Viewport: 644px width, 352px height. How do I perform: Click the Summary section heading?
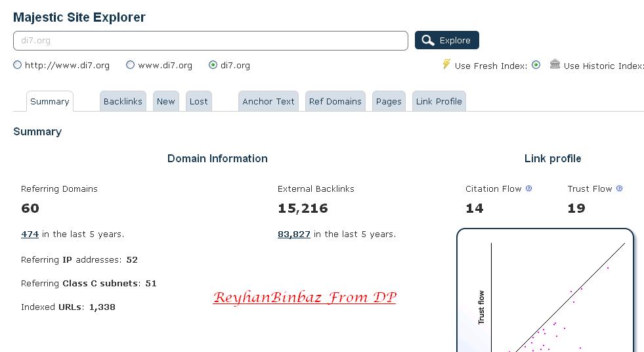(37, 132)
